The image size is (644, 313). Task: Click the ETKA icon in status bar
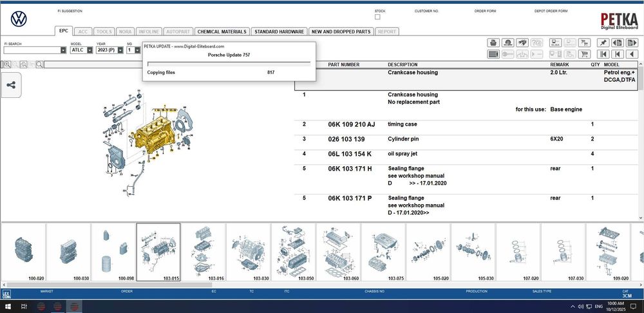coord(6,294)
